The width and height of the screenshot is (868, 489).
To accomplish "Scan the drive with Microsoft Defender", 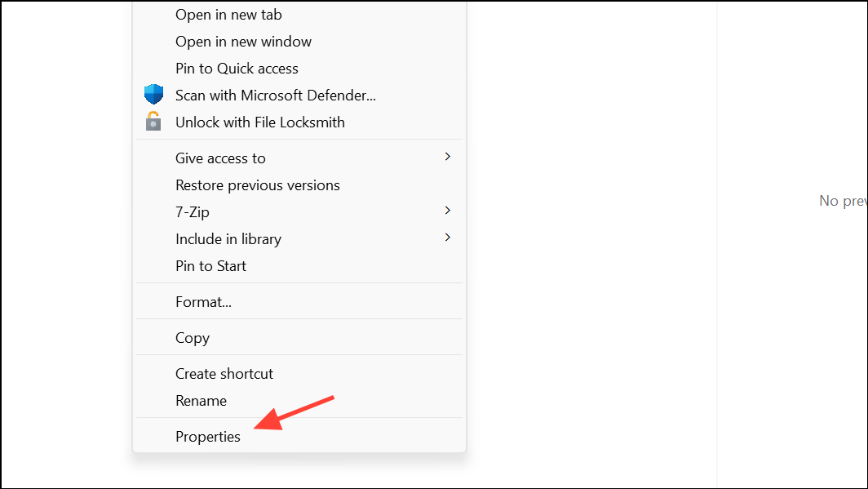I will [275, 95].
